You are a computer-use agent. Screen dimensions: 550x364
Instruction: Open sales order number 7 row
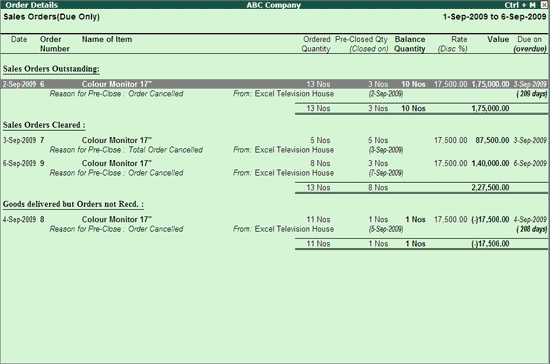point(275,140)
